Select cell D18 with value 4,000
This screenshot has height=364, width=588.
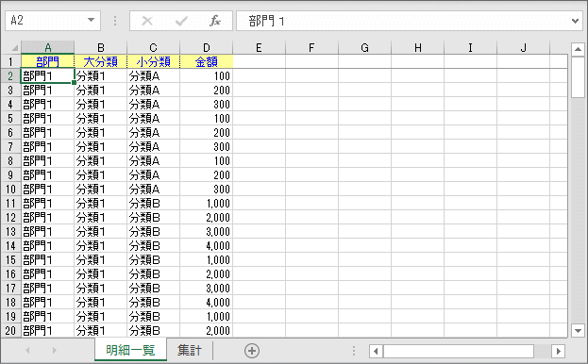click(x=207, y=302)
